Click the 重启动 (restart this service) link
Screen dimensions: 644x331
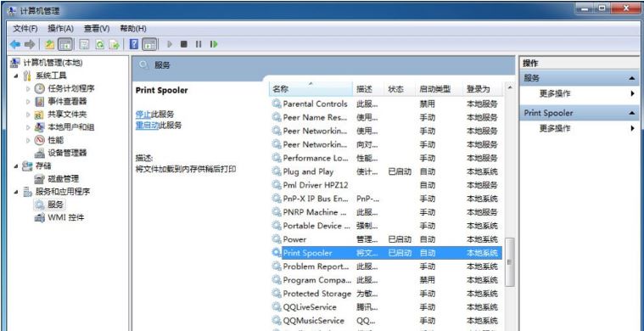click(x=147, y=126)
